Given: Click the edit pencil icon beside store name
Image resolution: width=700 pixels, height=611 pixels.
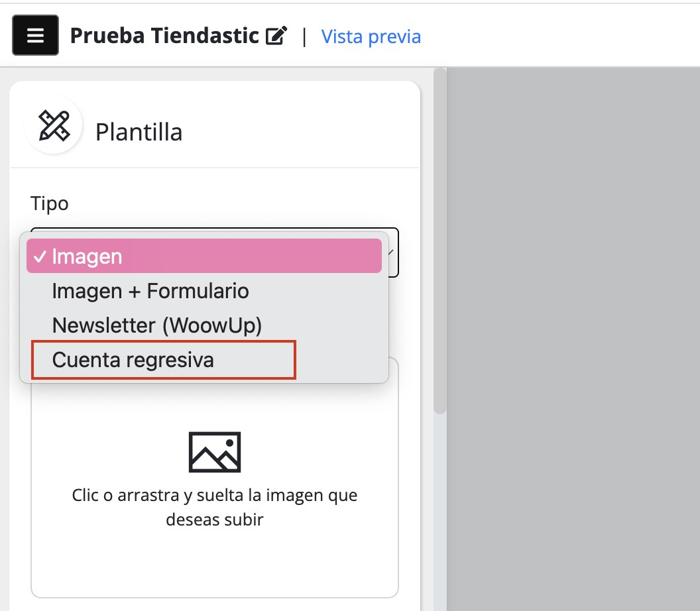Looking at the screenshot, I should point(276,36).
